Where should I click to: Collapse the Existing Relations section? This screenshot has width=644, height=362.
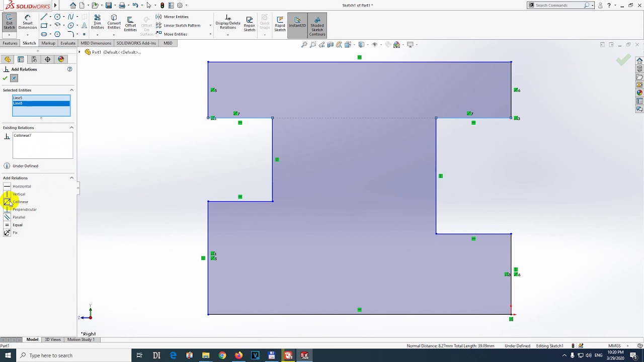coord(71,128)
